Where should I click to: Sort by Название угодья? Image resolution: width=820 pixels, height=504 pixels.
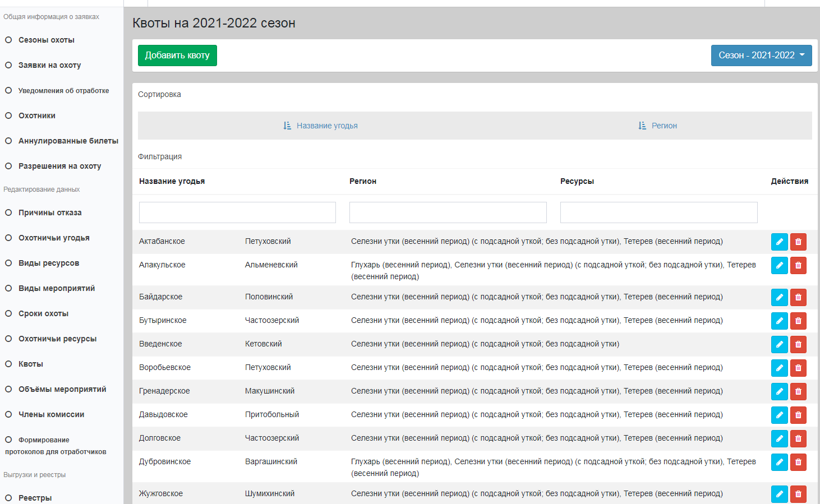click(x=321, y=126)
